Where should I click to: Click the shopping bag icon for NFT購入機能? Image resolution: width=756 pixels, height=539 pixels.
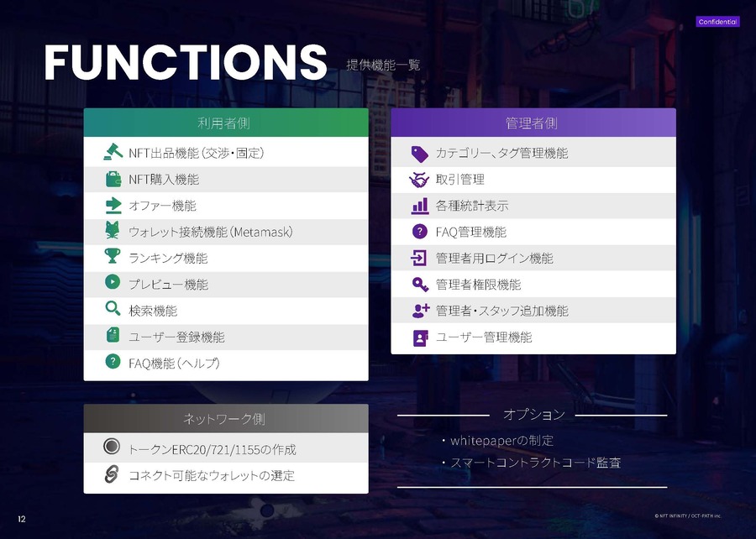(113, 179)
